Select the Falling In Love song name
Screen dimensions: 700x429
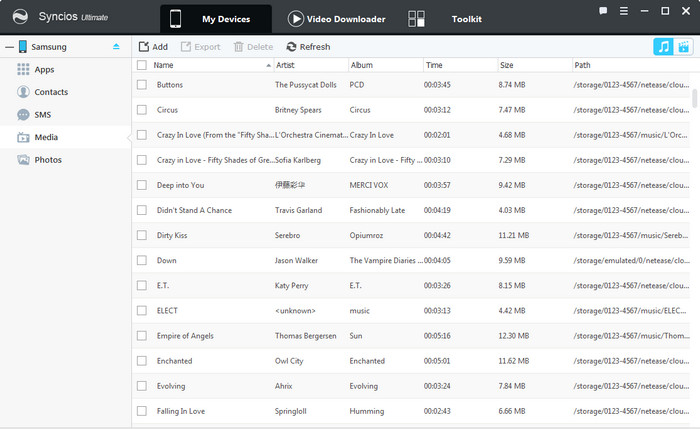click(181, 411)
